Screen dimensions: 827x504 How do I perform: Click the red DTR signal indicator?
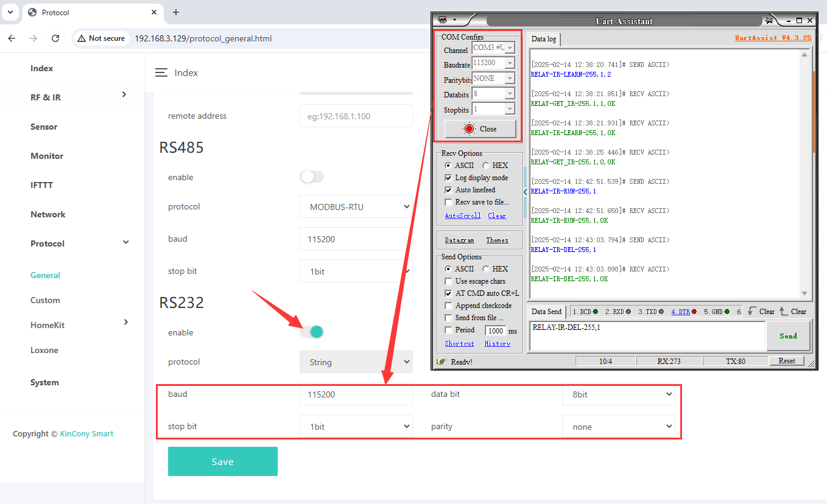click(x=694, y=312)
